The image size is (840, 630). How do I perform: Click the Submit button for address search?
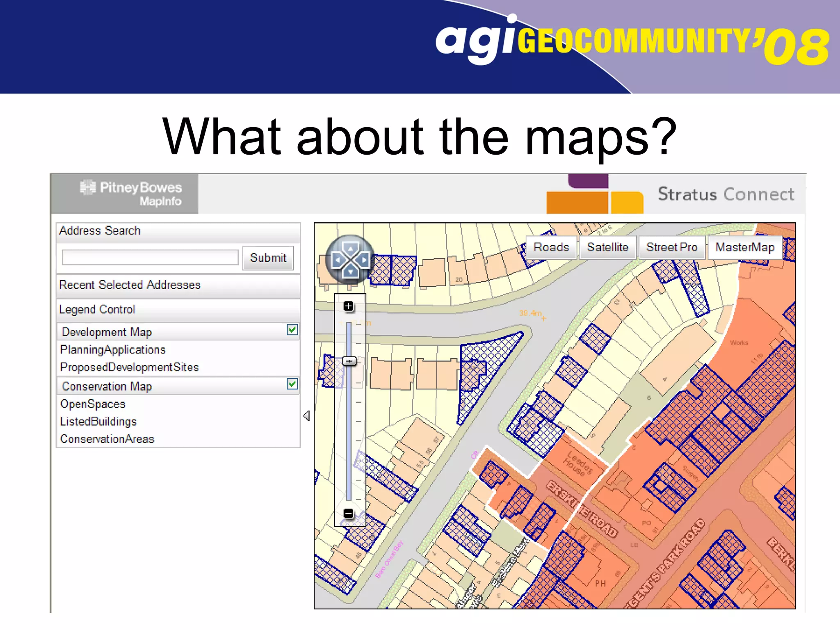point(268,258)
